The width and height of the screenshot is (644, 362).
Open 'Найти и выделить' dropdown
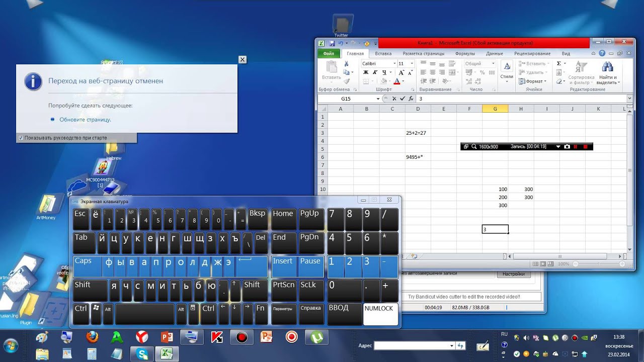click(x=607, y=73)
